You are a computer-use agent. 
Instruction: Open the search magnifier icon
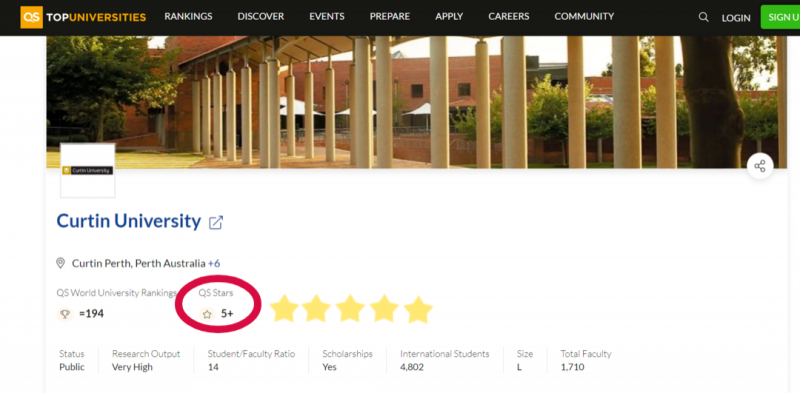click(704, 17)
